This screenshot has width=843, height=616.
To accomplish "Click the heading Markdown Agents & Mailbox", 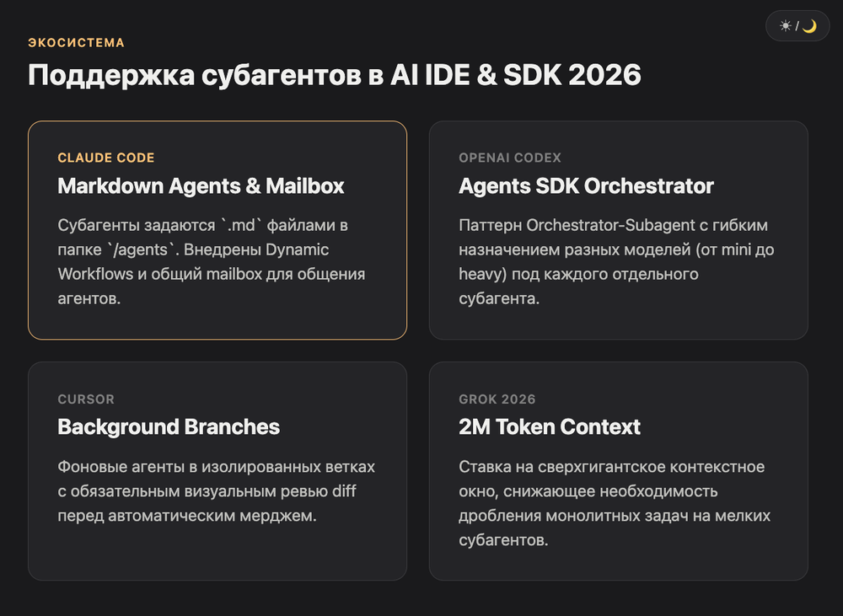I will [201, 186].
